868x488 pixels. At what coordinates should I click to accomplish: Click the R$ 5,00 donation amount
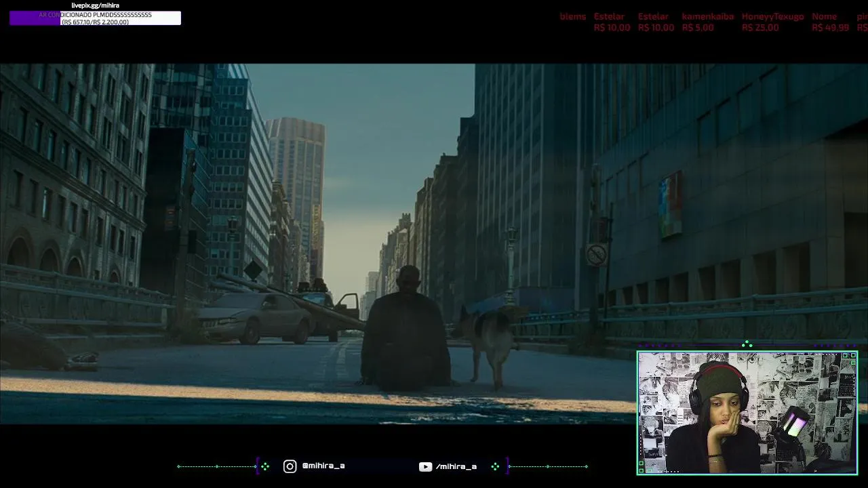(697, 28)
